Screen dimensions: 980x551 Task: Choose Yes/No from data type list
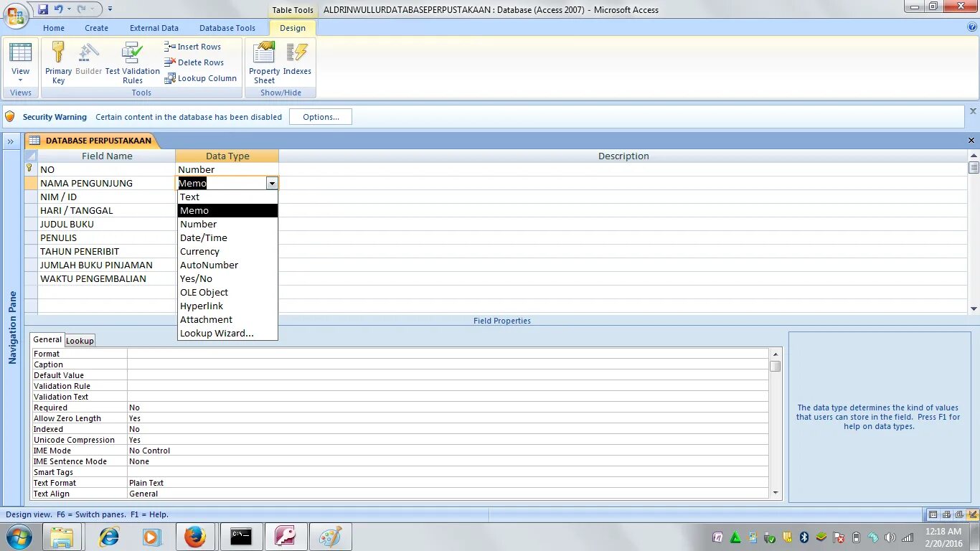tap(227, 278)
